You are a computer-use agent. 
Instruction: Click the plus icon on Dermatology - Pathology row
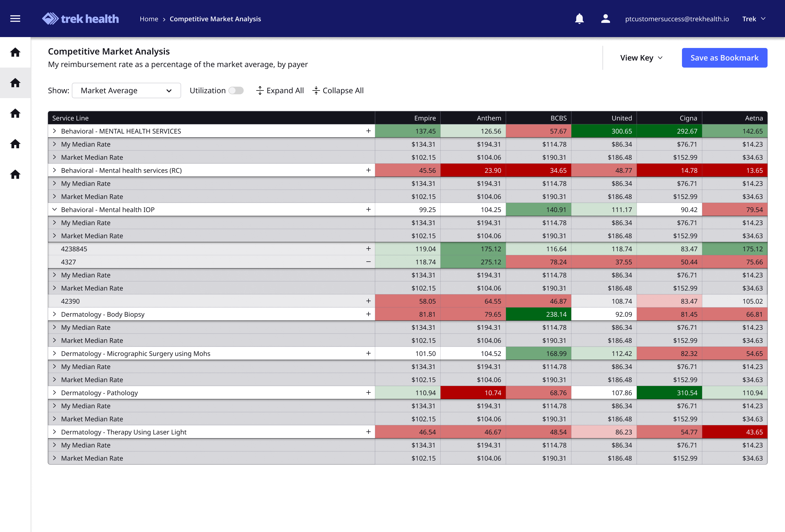pyautogui.click(x=368, y=392)
